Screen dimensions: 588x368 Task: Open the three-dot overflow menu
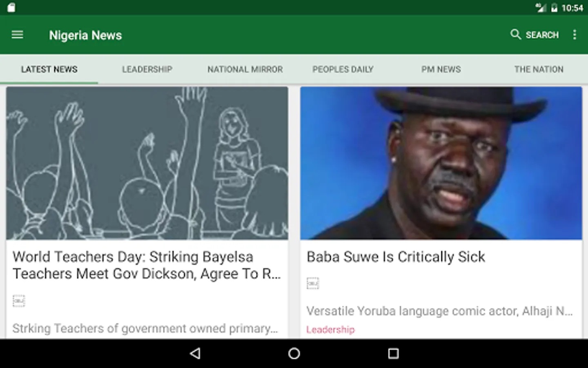[x=575, y=35]
